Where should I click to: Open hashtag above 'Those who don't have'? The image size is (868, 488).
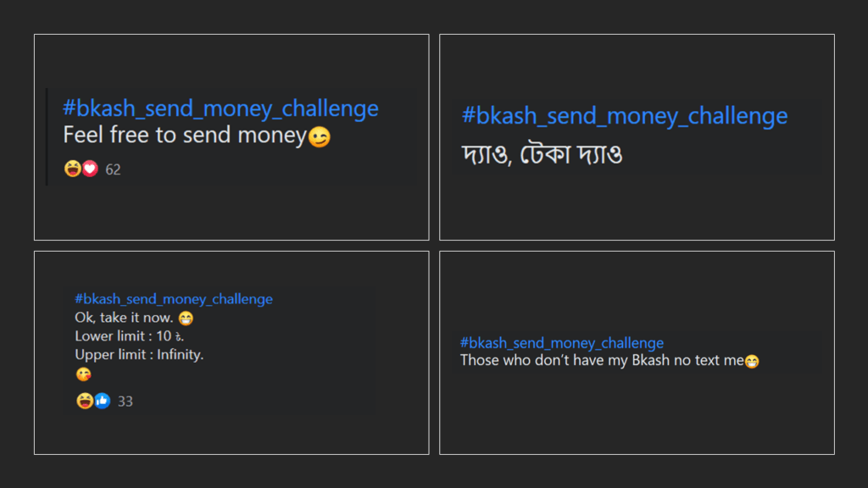click(x=562, y=343)
